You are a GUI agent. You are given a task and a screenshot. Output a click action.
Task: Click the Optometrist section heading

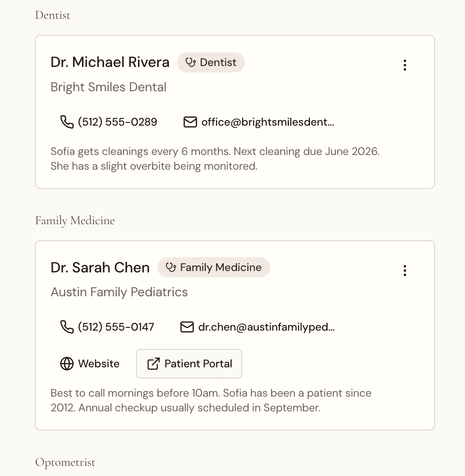pyautogui.click(x=65, y=462)
